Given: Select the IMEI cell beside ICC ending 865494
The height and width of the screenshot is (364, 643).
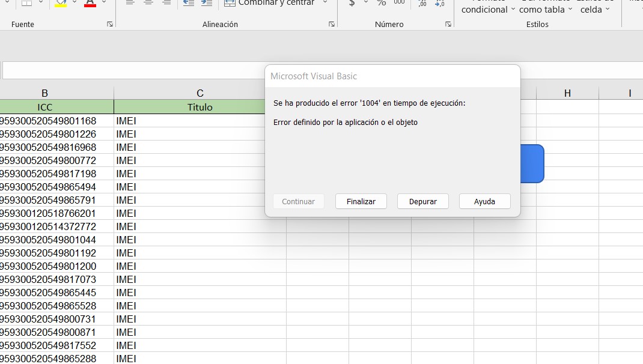Looking at the screenshot, I should pos(189,187).
